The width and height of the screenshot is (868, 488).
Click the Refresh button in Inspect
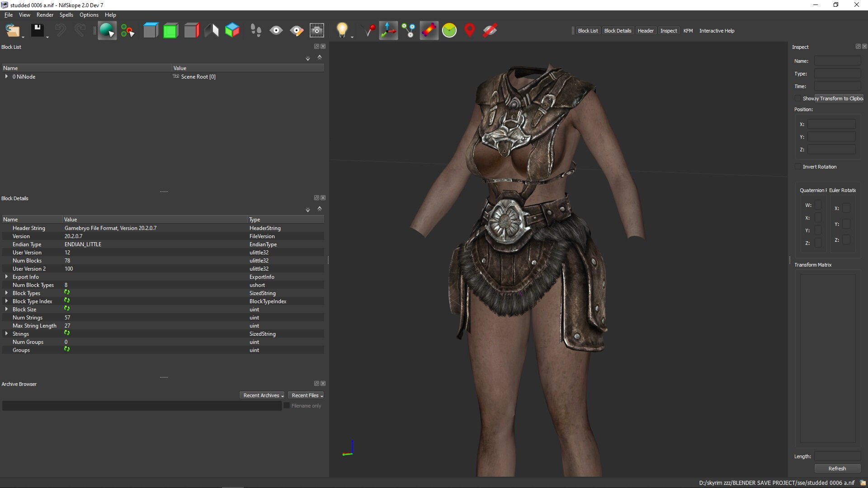pyautogui.click(x=837, y=469)
